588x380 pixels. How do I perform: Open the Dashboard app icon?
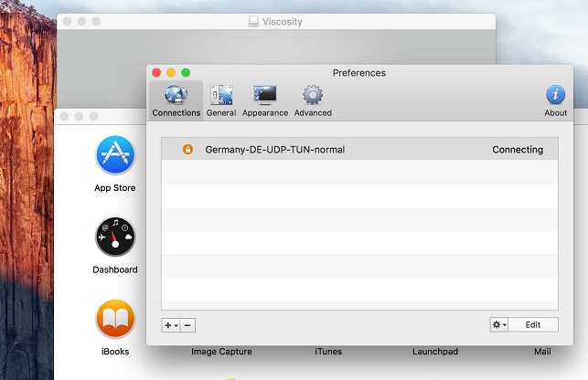(115, 237)
